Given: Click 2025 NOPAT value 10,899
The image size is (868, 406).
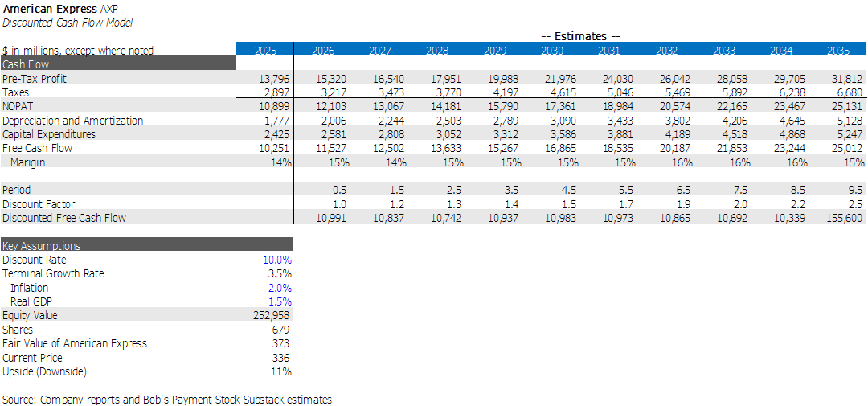Looking at the screenshot, I should [x=274, y=106].
